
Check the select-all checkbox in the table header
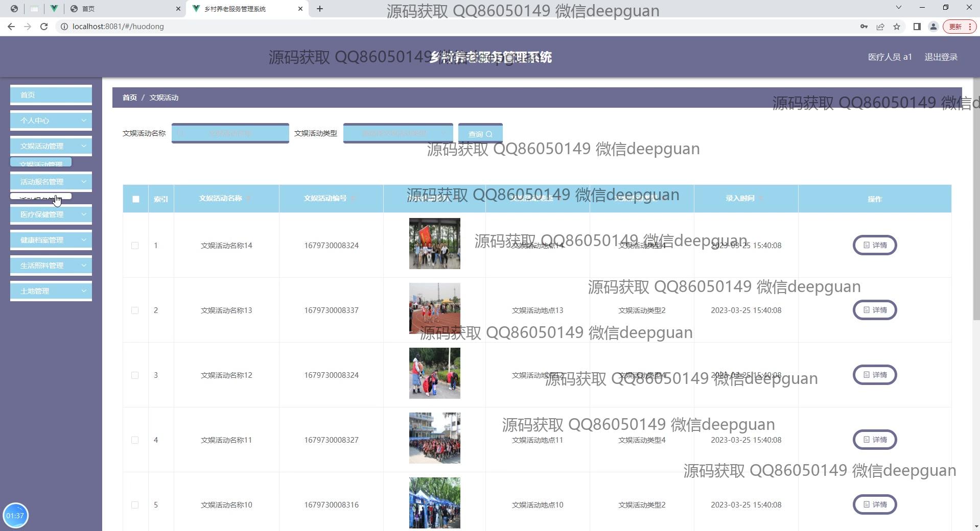tap(135, 199)
